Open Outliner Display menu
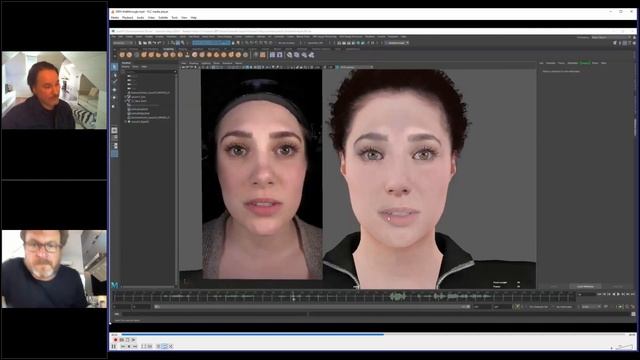 (126, 67)
